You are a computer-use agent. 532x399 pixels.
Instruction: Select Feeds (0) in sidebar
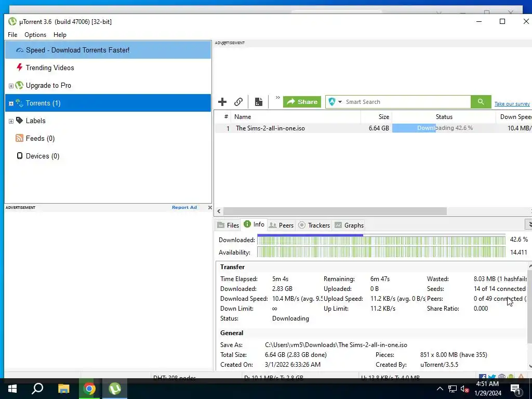click(108, 138)
